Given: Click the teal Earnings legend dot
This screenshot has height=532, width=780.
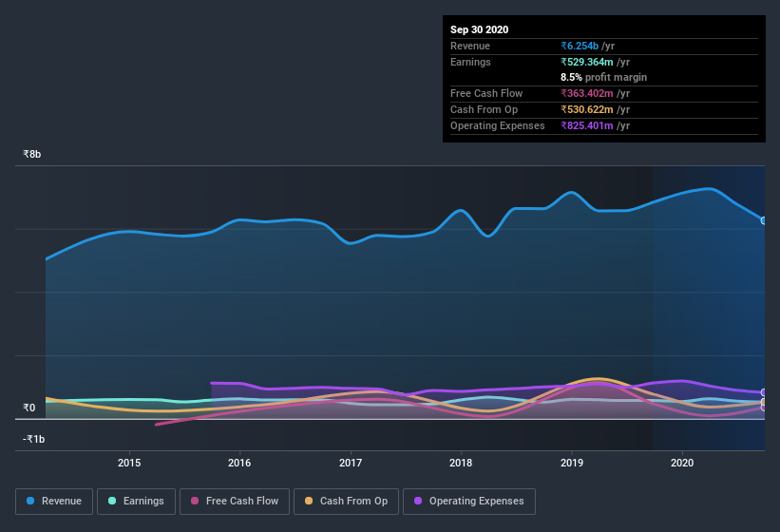Looking at the screenshot, I should click(112, 501).
